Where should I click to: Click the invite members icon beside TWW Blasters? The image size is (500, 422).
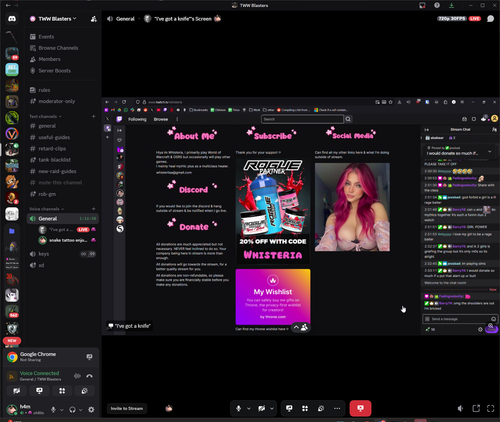tap(94, 19)
